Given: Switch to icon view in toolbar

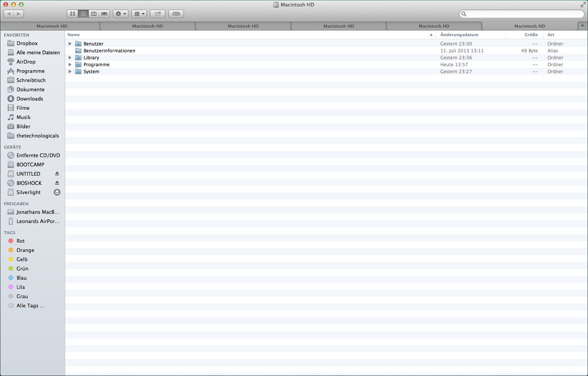Looking at the screenshot, I should (72, 14).
